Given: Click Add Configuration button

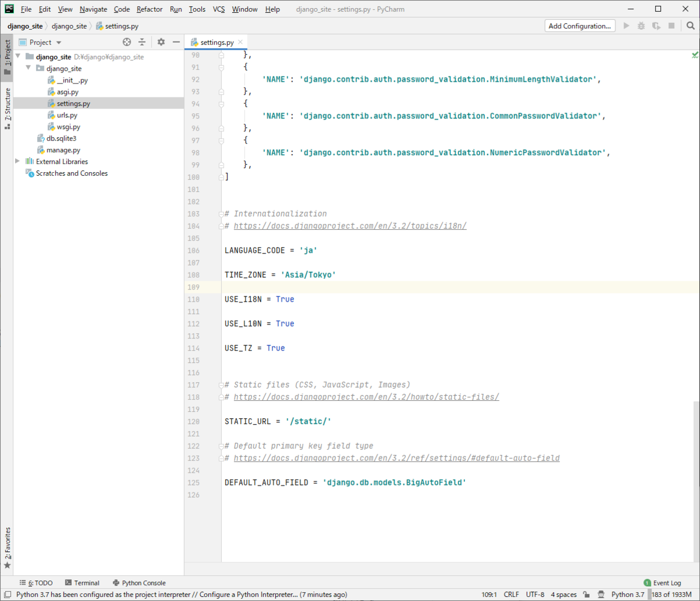Looking at the screenshot, I should click(x=580, y=26).
